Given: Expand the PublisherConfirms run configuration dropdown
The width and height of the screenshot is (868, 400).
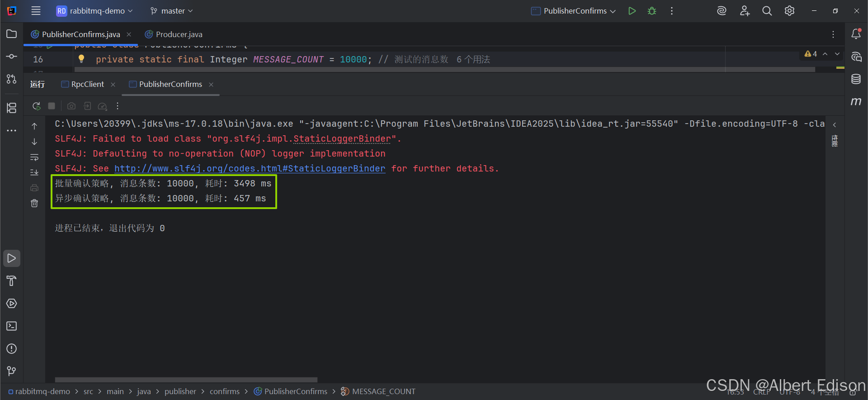Looking at the screenshot, I should pyautogui.click(x=573, y=11).
